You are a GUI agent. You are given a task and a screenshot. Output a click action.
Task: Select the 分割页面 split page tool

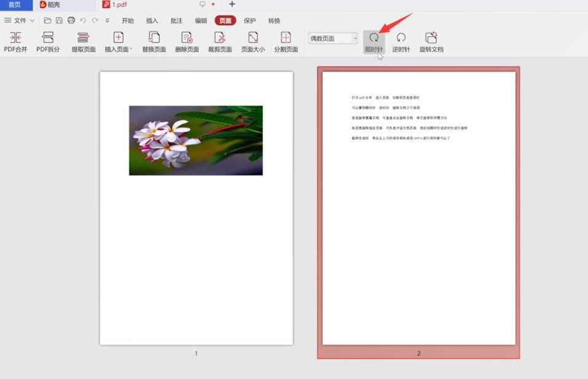tap(286, 42)
